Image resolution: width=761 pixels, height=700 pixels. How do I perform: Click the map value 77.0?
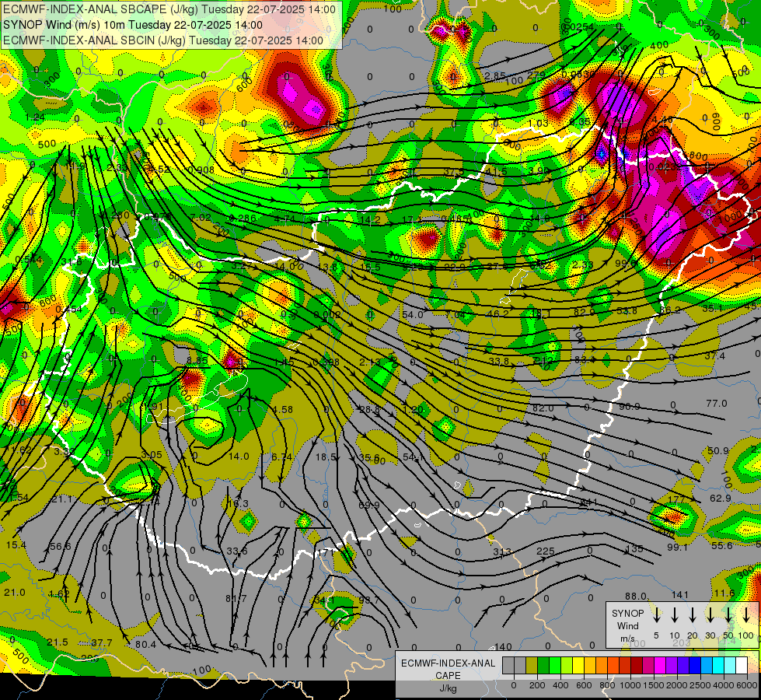click(x=717, y=403)
